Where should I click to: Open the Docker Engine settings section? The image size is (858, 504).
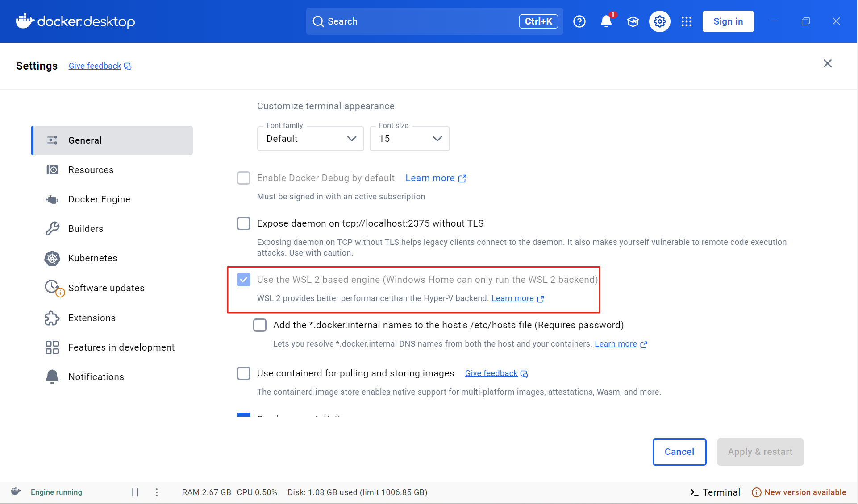[x=99, y=199]
